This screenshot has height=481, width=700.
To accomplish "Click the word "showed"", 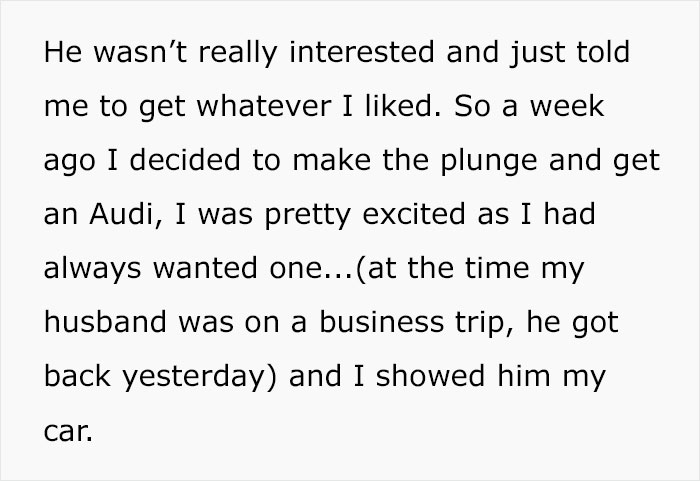I will 416,379.
